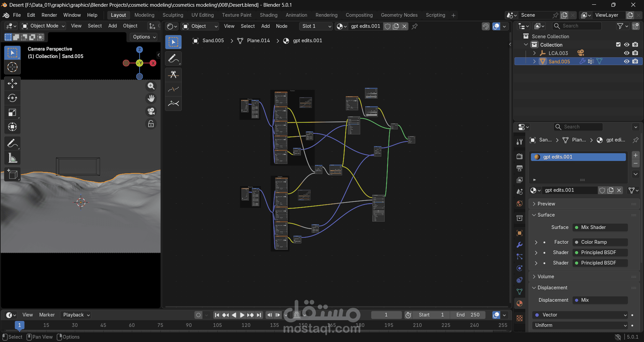This screenshot has width=644, height=342.
Task: Click the Add Cube tool icon
Action: [12, 175]
